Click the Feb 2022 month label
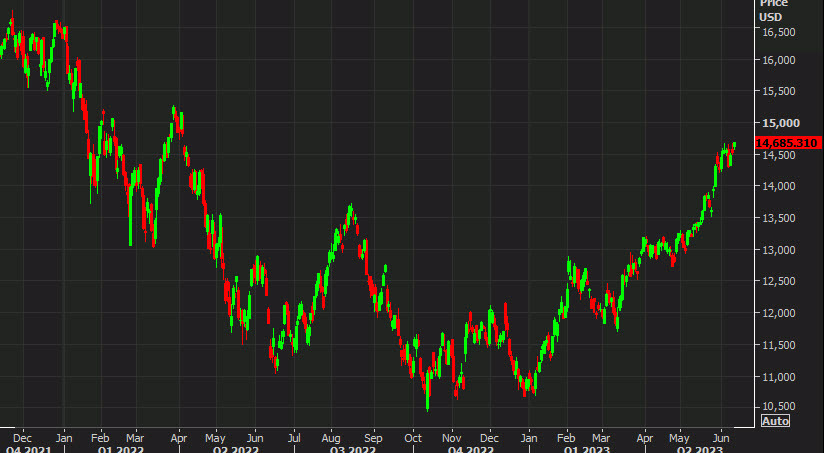The width and height of the screenshot is (824, 453). [100, 438]
